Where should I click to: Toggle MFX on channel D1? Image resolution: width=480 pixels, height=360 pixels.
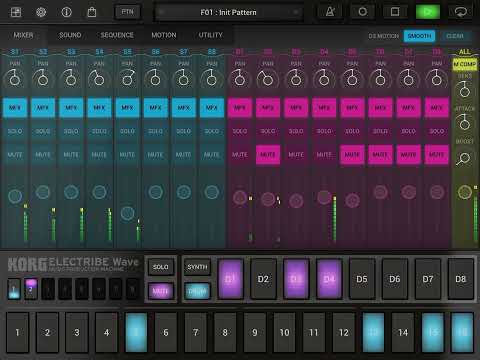(x=240, y=108)
